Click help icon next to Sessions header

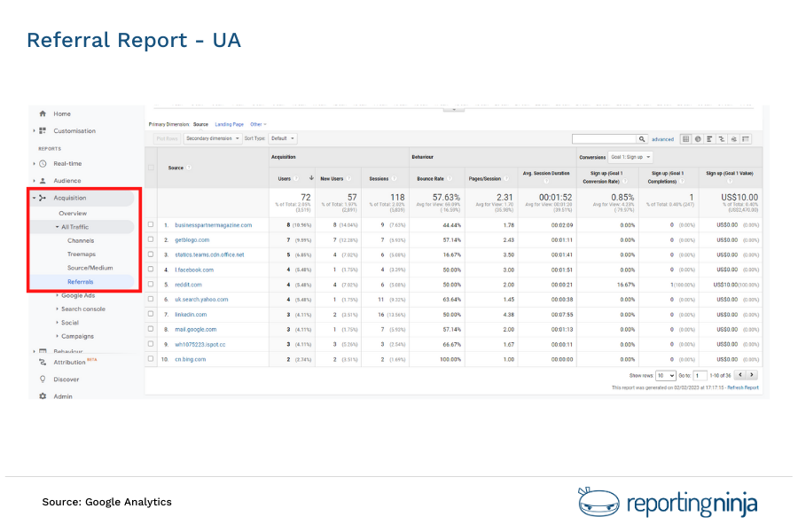click(x=394, y=179)
